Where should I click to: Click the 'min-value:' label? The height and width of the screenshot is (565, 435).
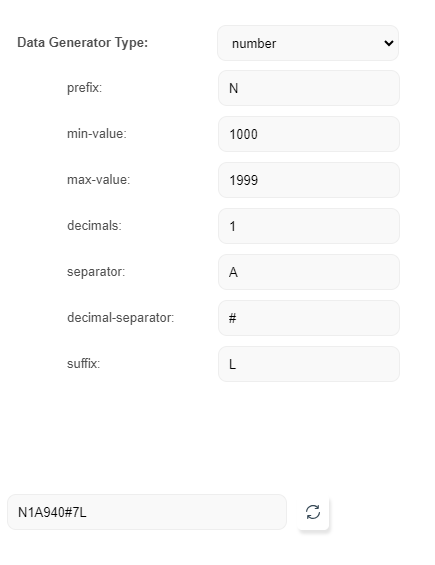[97, 134]
